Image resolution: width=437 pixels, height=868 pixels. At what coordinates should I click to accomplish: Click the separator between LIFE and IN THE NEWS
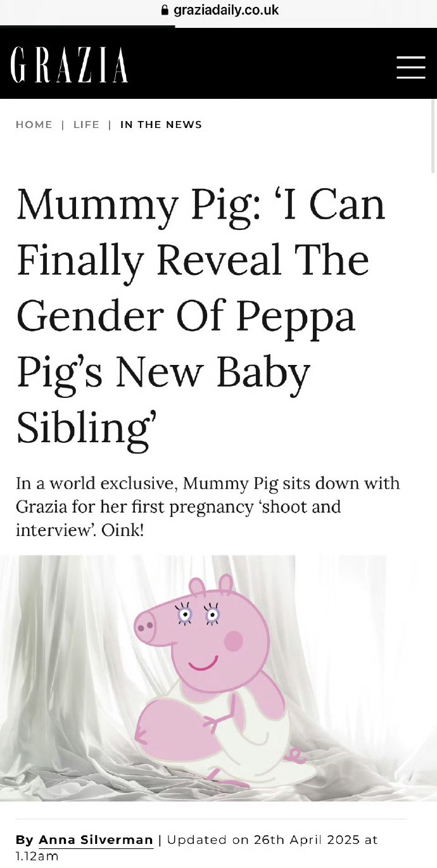point(110,125)
